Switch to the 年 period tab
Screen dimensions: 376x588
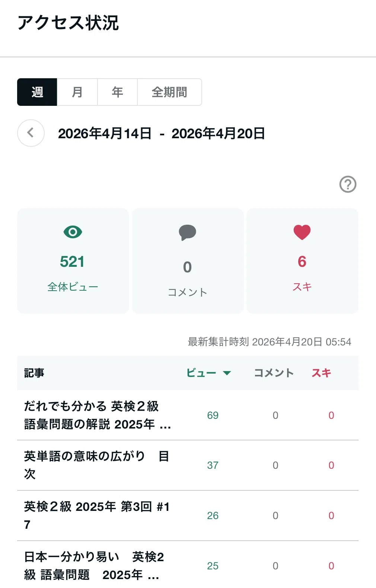pyautogui.click(x=118, y=92)
